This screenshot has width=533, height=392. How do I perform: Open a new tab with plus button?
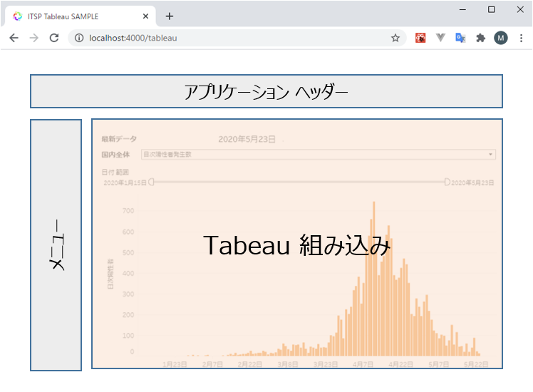(170, 16)
